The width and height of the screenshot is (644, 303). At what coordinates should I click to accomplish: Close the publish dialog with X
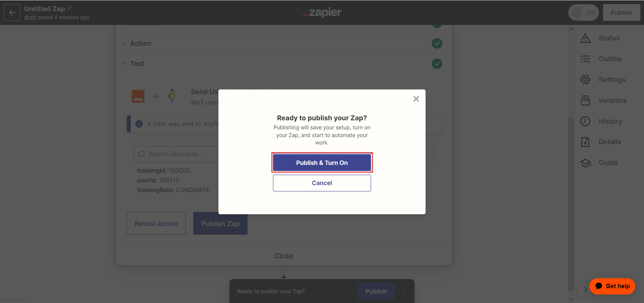pyautogui.click(x=416, y=99)
